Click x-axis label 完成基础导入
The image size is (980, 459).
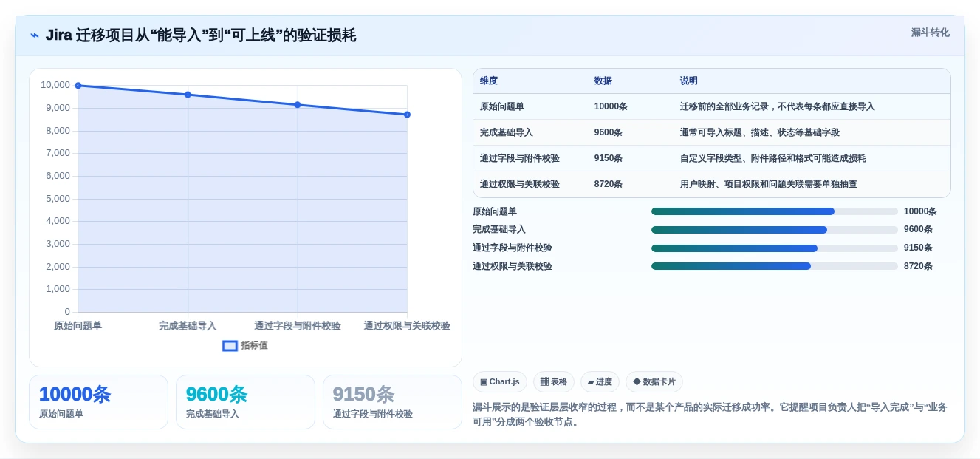(x=188, y=326)
